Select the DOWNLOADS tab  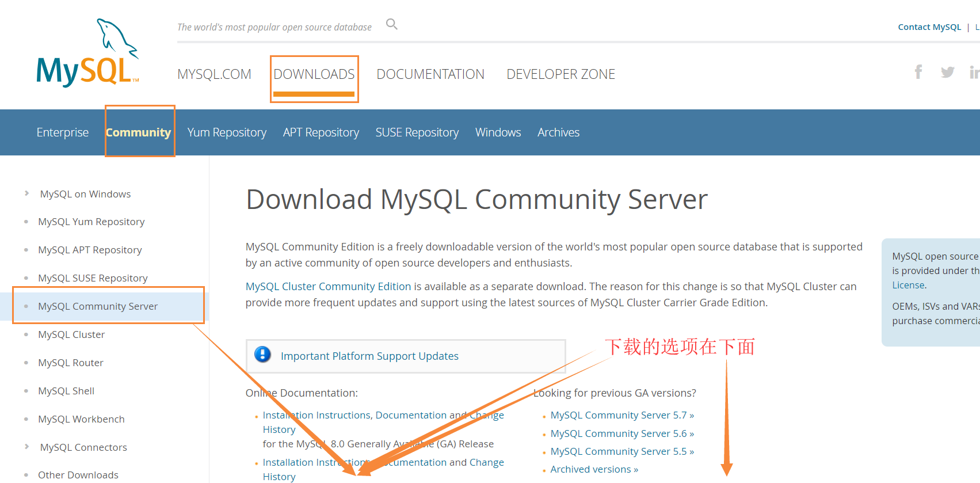314,74
